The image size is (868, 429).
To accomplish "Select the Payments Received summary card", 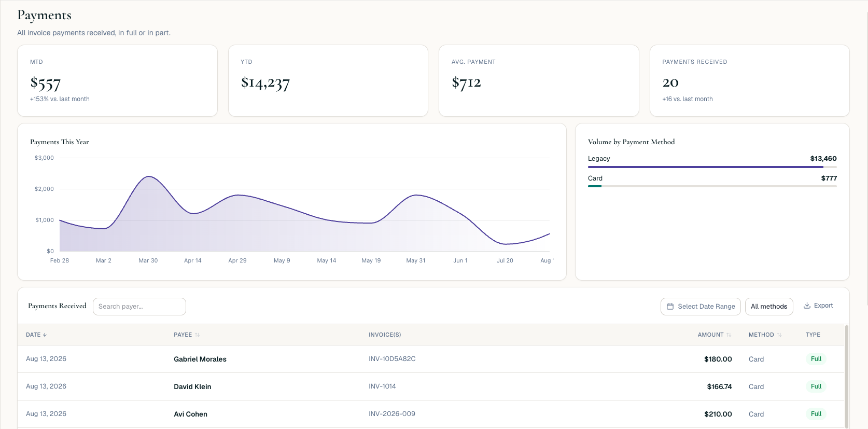I will (749, 80).
